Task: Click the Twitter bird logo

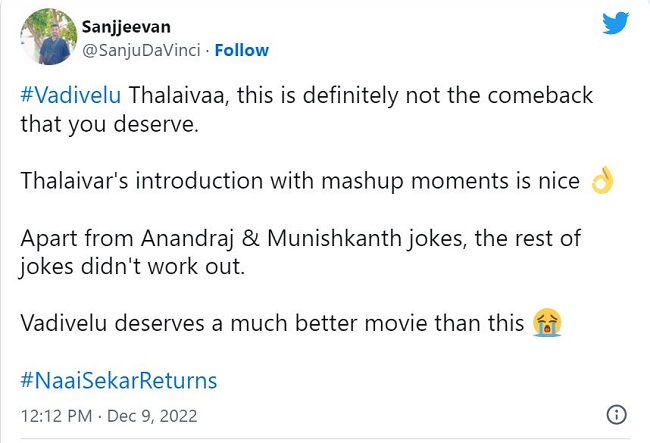Action: [615, 24]
